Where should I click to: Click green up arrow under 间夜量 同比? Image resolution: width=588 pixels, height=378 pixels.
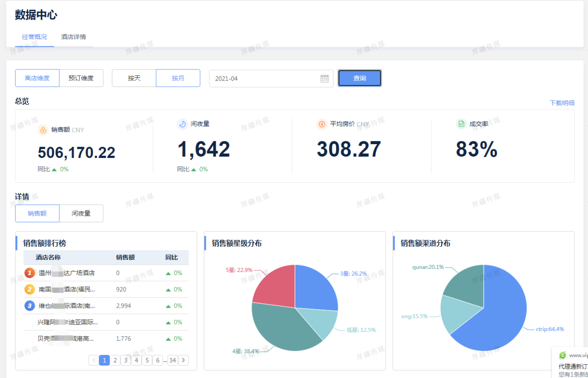[x=193, y=169]
